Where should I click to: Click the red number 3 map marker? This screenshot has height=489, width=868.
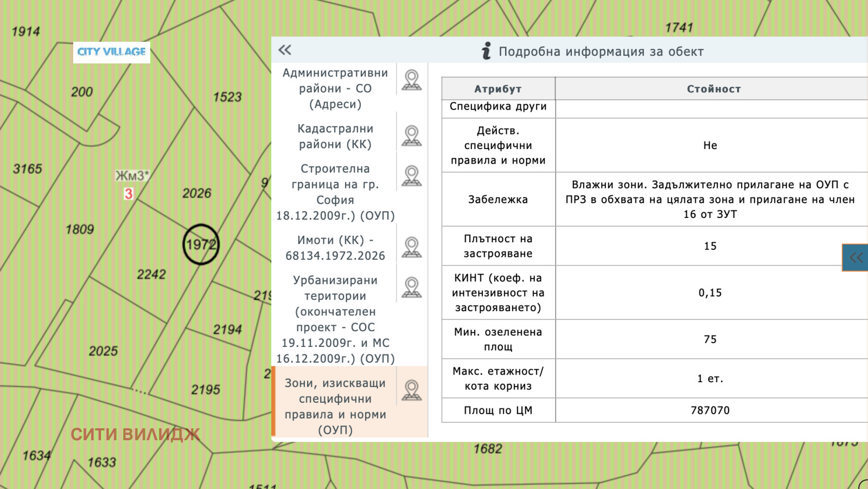[129, 194]
